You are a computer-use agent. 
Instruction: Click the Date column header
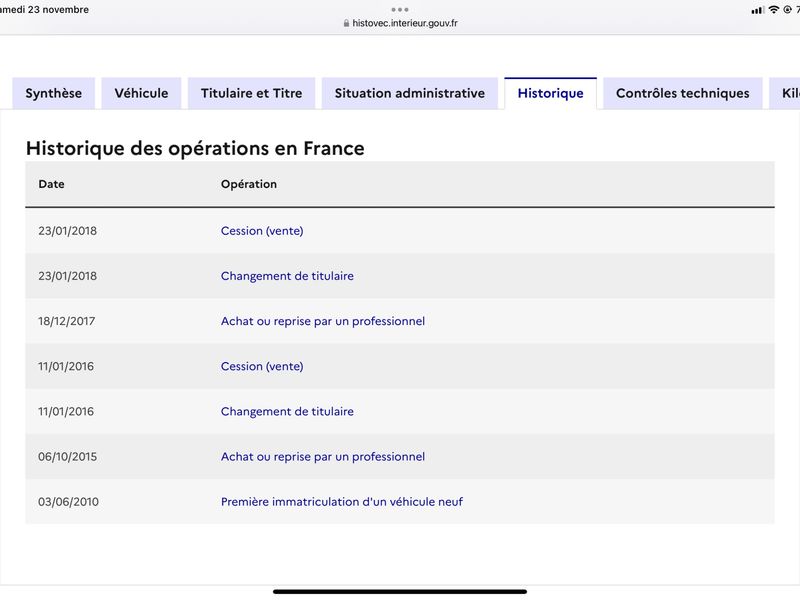tap(52, 184)
